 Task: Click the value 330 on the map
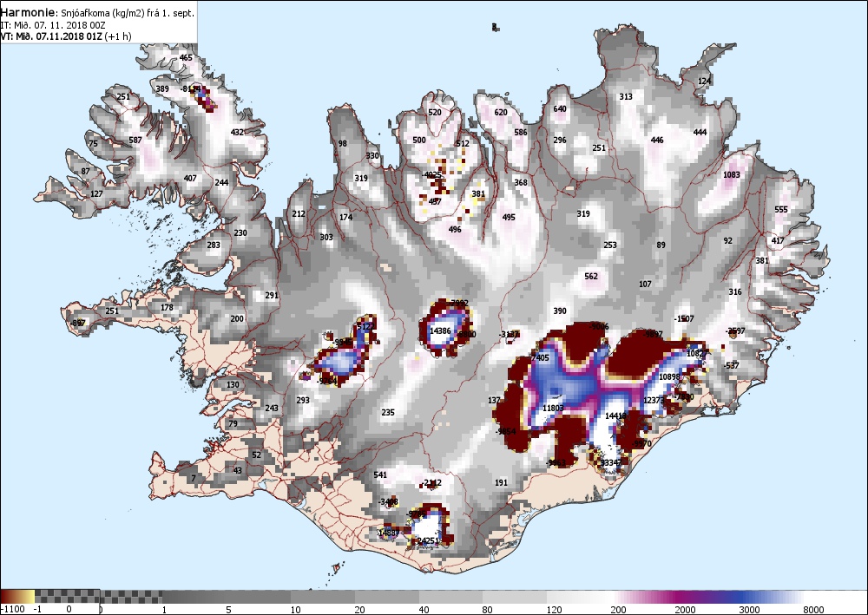tap(372, 155)
